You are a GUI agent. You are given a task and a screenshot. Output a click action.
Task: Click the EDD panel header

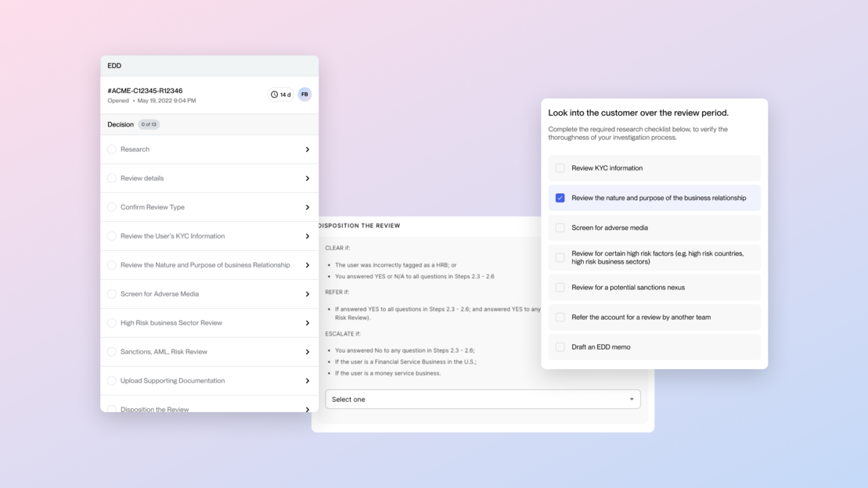pos(209,66)
